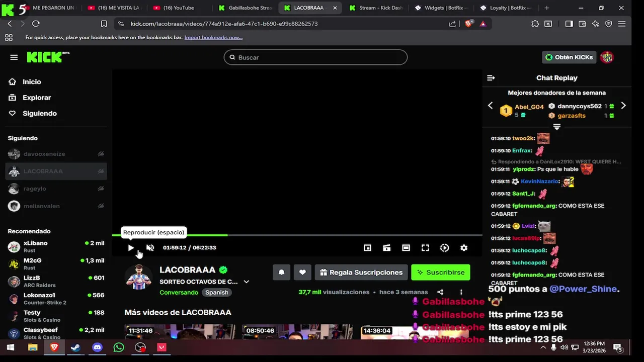Unmute the video player volume

tap(150, 247)
